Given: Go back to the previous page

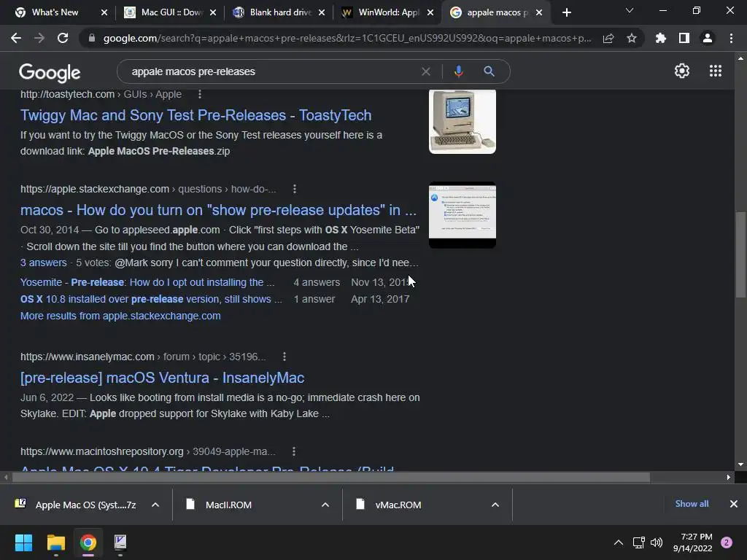Looking at the screenshot, I should (16, 38).
